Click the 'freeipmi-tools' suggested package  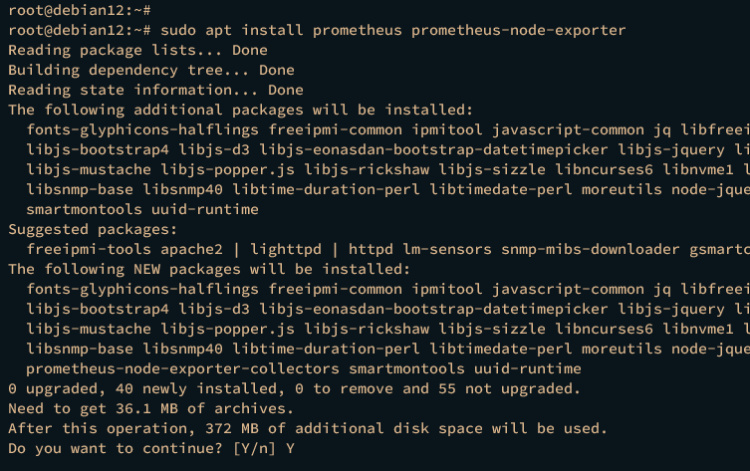[x=88, y=249]
